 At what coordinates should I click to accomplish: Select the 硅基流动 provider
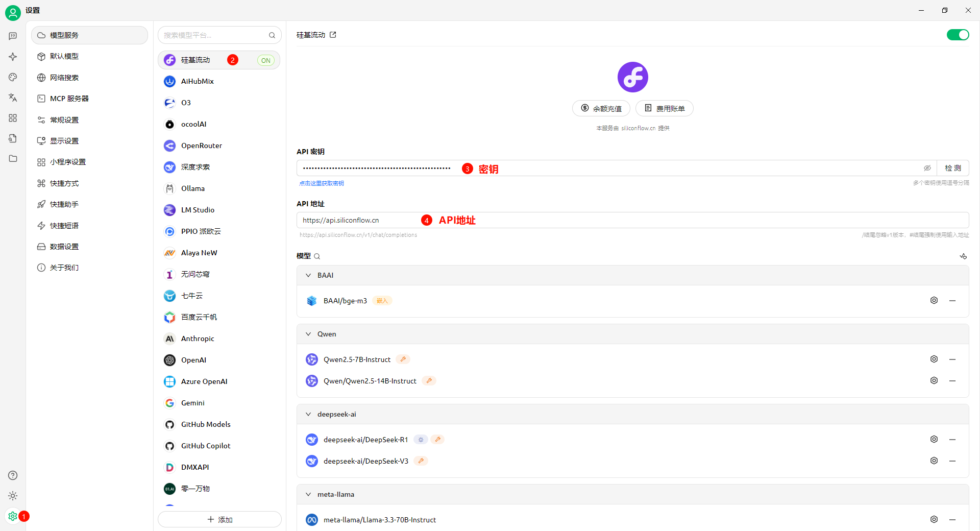(219, 60)
